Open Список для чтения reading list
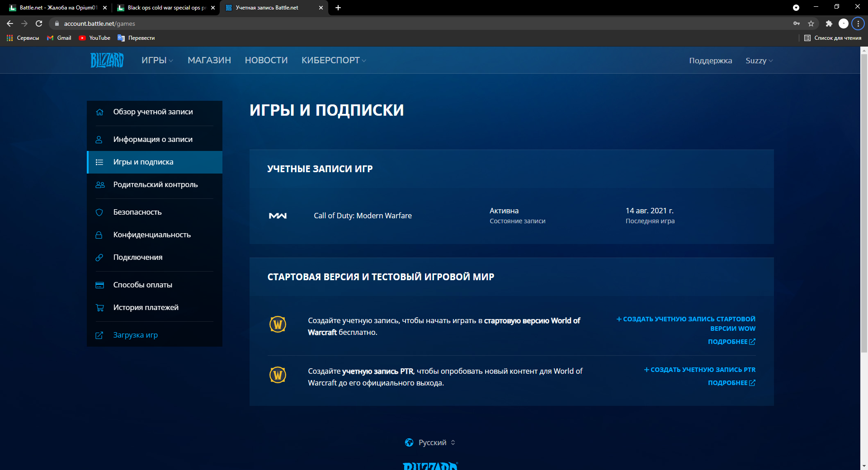The height and width of the screenshot is (470, 868). 833,38
